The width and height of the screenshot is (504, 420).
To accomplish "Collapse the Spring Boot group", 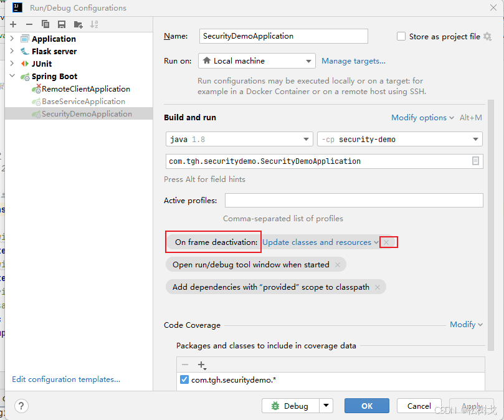I will click(x=12, y=76).
